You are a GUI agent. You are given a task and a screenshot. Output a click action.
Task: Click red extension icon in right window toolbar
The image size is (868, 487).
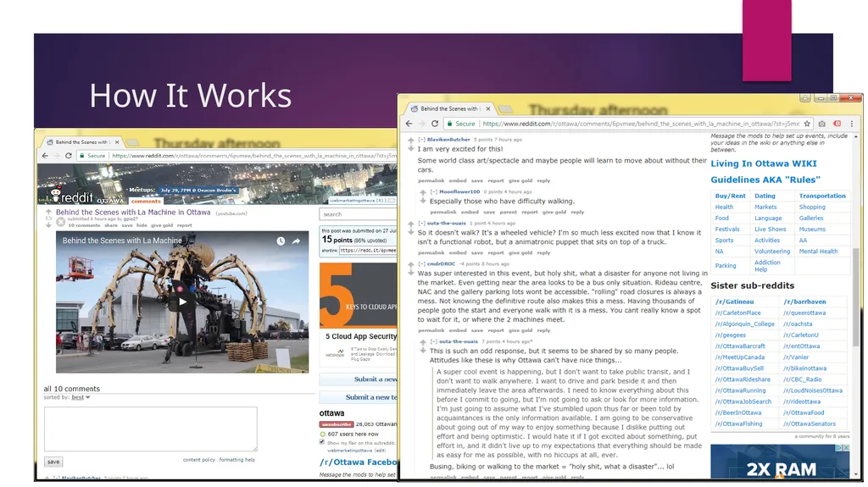[837, 124]
